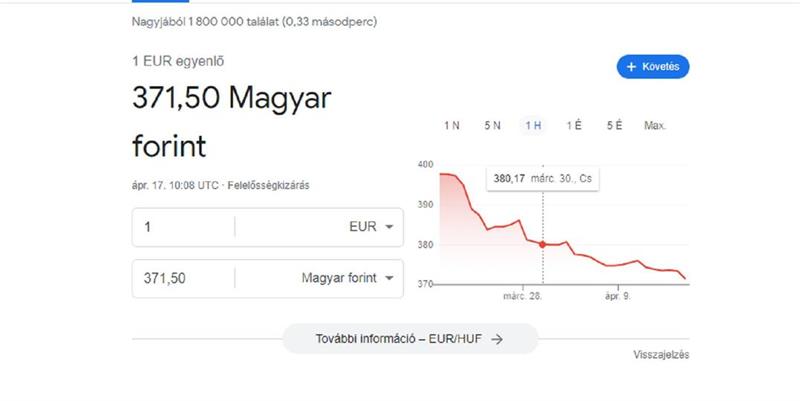Expand the EUR currency dropdown
The width and height of the screenshot is (800, 401).
pyautogui.click(x=389, y=227)
